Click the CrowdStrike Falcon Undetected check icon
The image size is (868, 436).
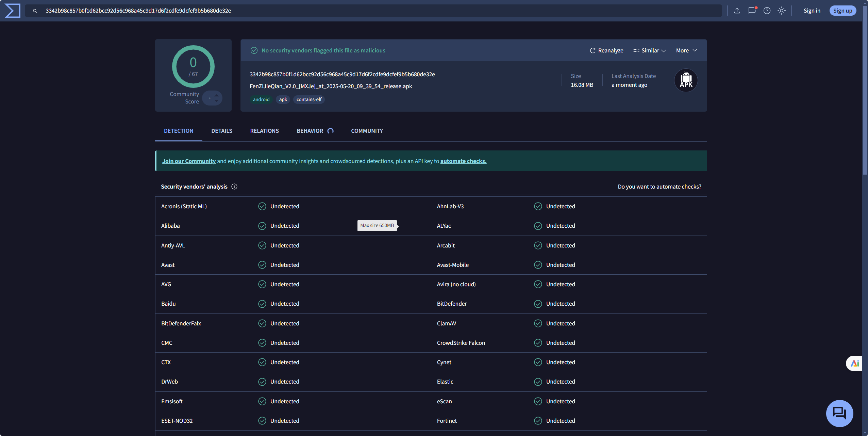click(538, 343)
